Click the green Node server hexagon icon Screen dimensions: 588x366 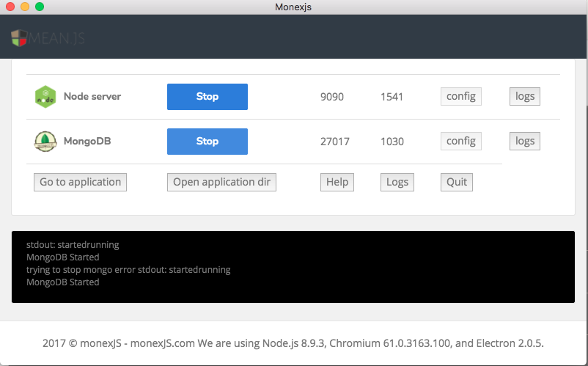45,97
